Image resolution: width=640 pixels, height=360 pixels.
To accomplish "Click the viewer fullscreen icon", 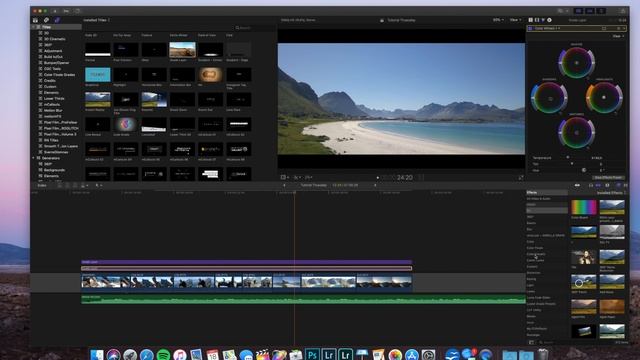I will 521,178.
